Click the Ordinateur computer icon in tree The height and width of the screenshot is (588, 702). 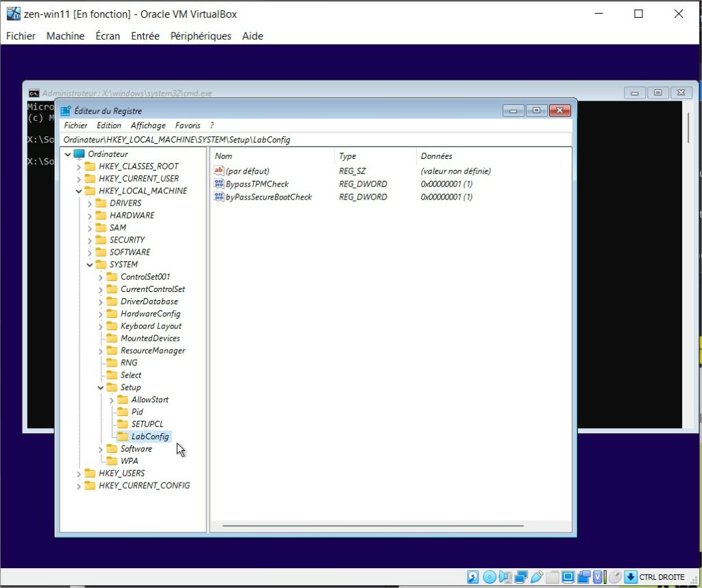point(80,154)
